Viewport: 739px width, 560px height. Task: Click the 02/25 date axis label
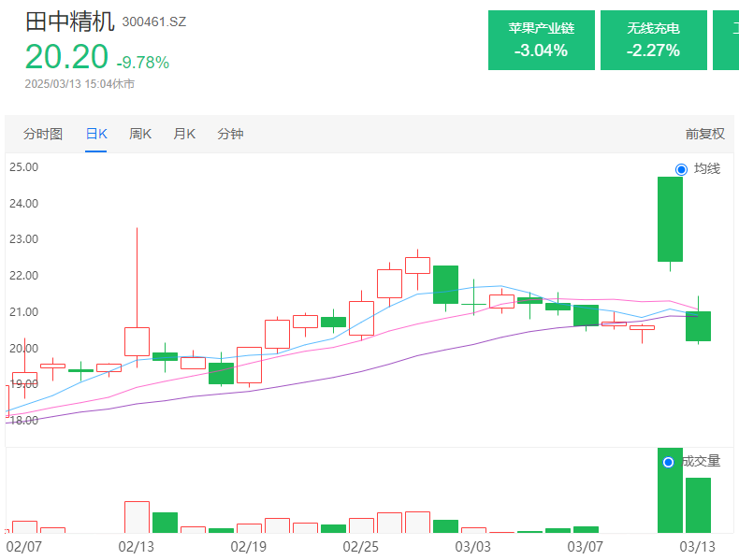pyautogui.click(x=360, y=547)
